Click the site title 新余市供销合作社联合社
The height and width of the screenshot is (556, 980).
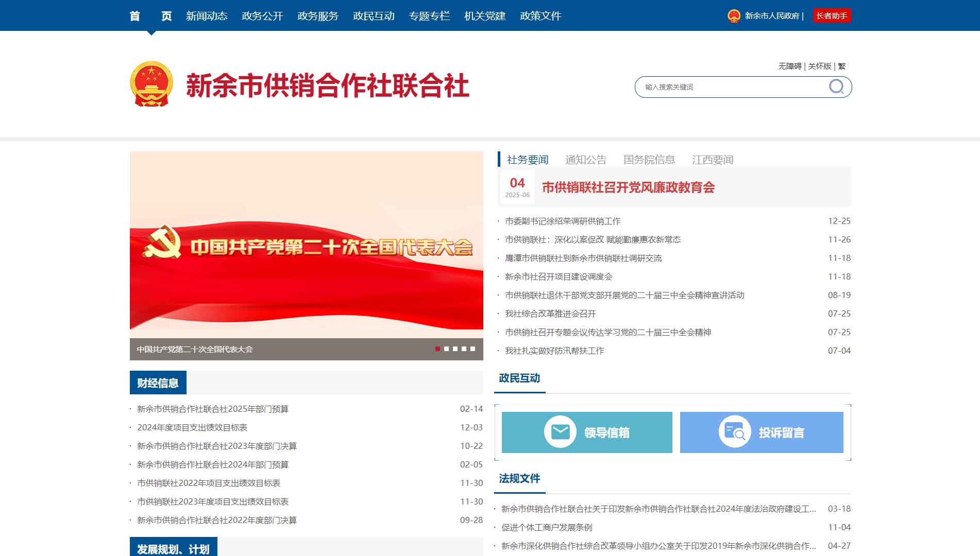click(328, 85)
